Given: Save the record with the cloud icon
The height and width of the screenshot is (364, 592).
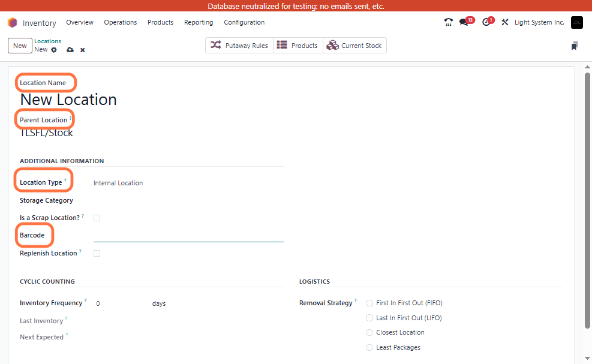Looking at the screenshot, I should pos(70,50).
